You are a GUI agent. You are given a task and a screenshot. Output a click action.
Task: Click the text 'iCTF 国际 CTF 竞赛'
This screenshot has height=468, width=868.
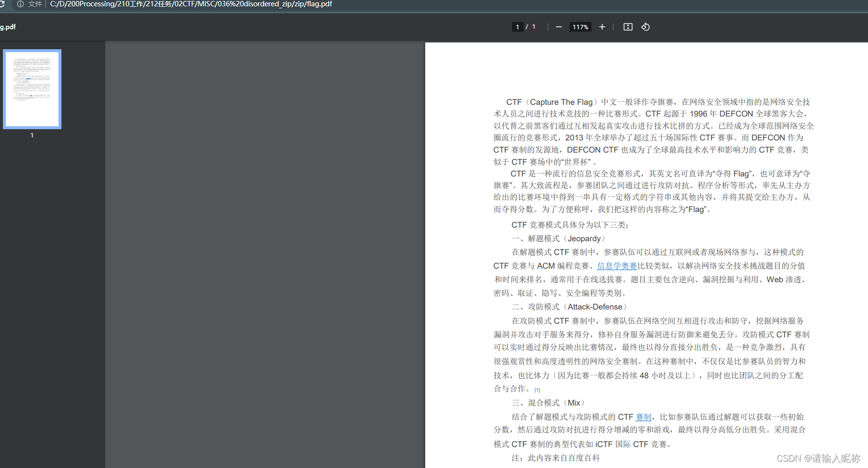tap(631, 444)
